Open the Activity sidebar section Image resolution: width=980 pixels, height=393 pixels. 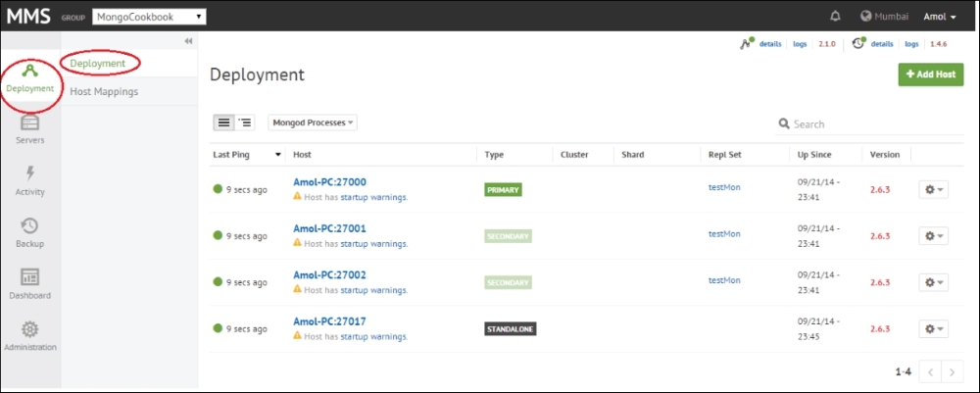tap(30, 181)
